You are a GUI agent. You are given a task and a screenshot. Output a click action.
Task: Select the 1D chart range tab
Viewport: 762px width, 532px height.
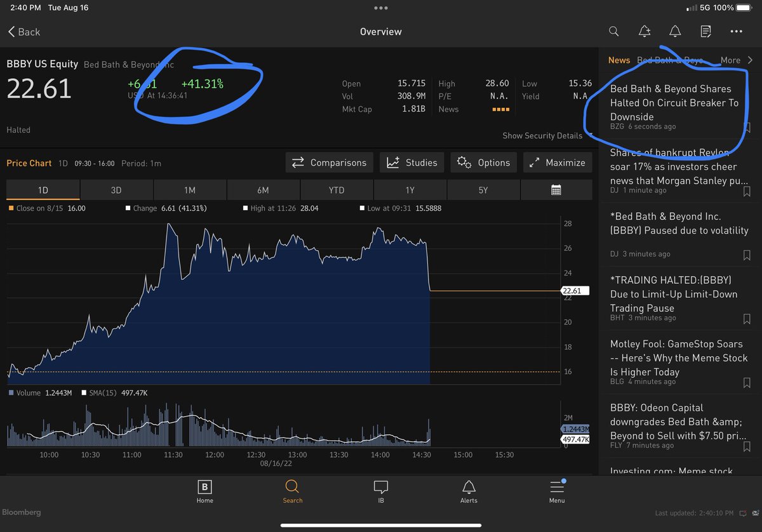point(43,190)
